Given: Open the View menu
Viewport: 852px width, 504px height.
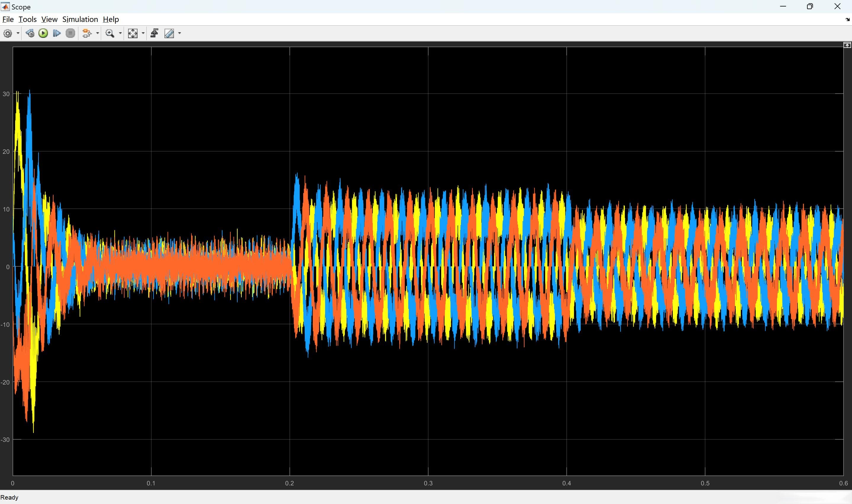Looking at the screenshot, I should pyautogui.click(x=49, y=19).
